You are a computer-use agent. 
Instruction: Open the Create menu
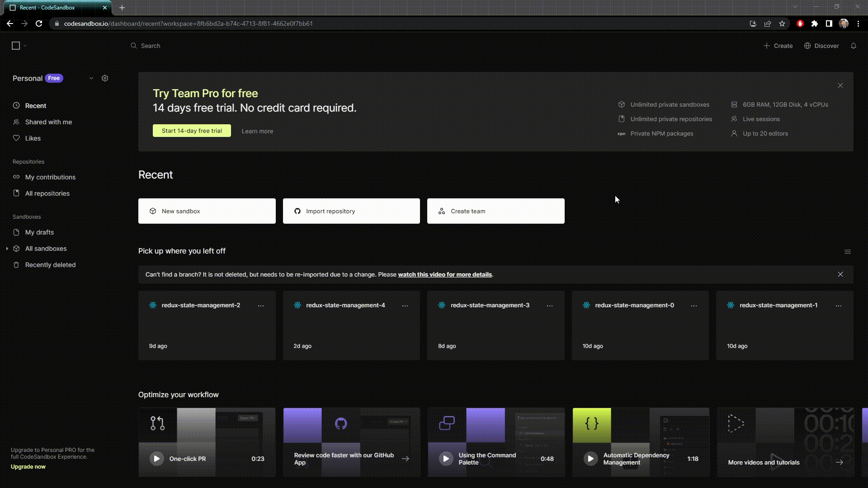point(778,46)
